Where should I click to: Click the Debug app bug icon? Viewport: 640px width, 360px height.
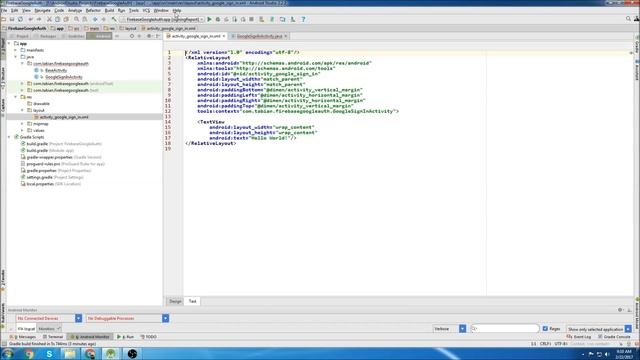tap(218, 19)
